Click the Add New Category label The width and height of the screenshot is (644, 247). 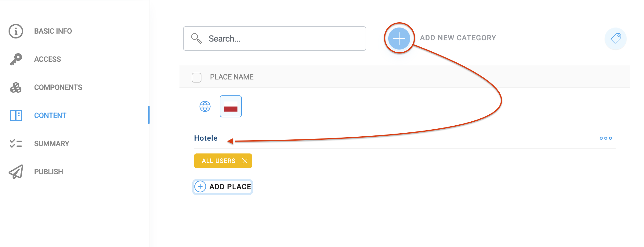coord(458,38)
